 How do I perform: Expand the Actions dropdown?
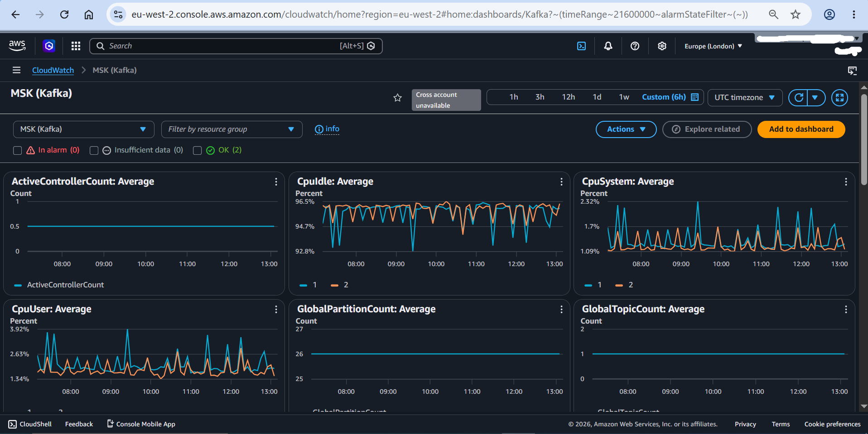626,129
